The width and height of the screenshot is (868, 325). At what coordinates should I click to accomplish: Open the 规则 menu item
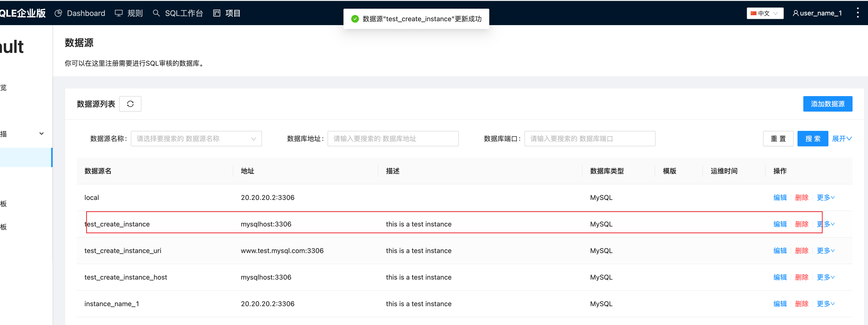[134, 13]
